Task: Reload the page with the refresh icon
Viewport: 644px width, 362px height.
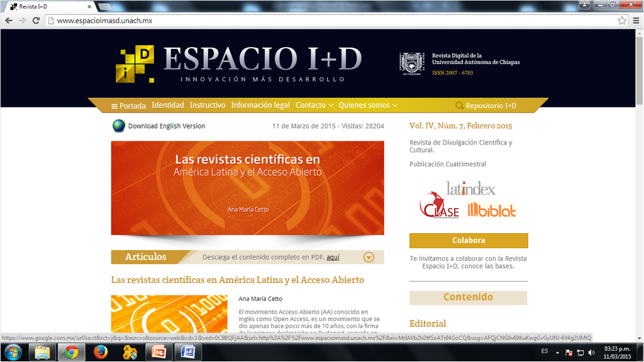Action: (x=36, y=21)
